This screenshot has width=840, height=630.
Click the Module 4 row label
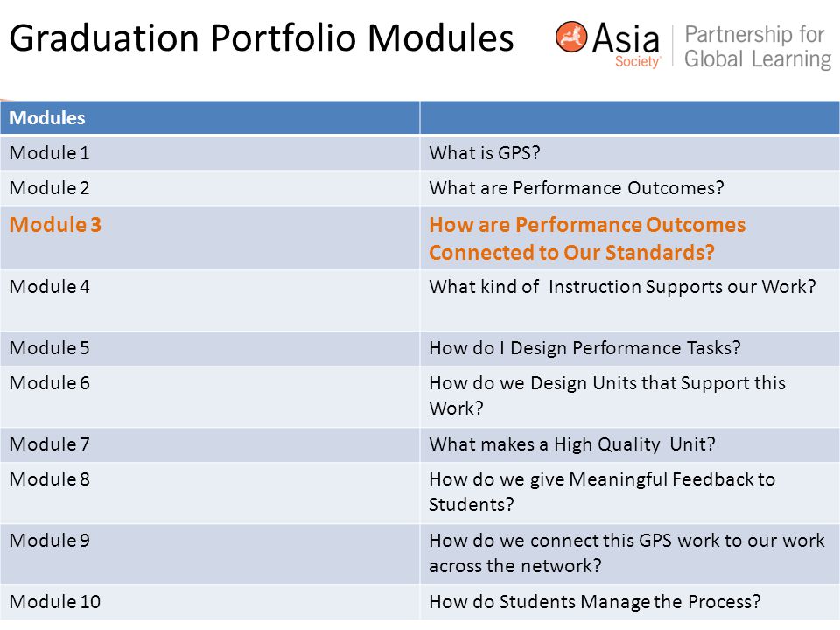(49, 287)
